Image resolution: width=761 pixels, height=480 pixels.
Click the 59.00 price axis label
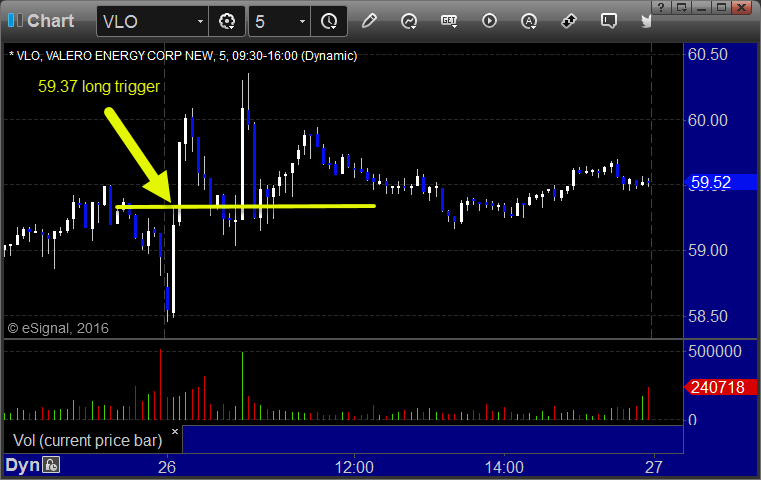point(708,250)
